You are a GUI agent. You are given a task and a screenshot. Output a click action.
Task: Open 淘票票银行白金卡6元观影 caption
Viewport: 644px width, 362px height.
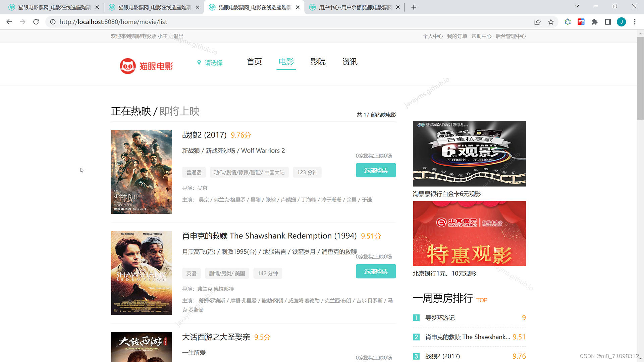click(x=447, y=194)
